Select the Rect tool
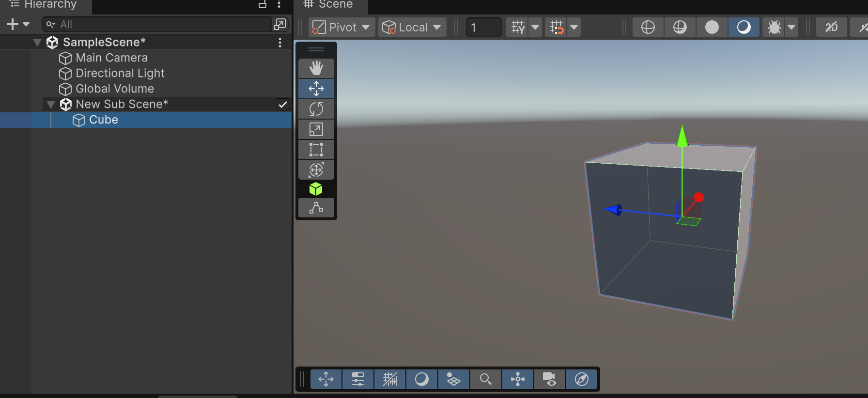The height and width of the screenshot is (398, 868). pyautogui.click(x=316, y=150)
